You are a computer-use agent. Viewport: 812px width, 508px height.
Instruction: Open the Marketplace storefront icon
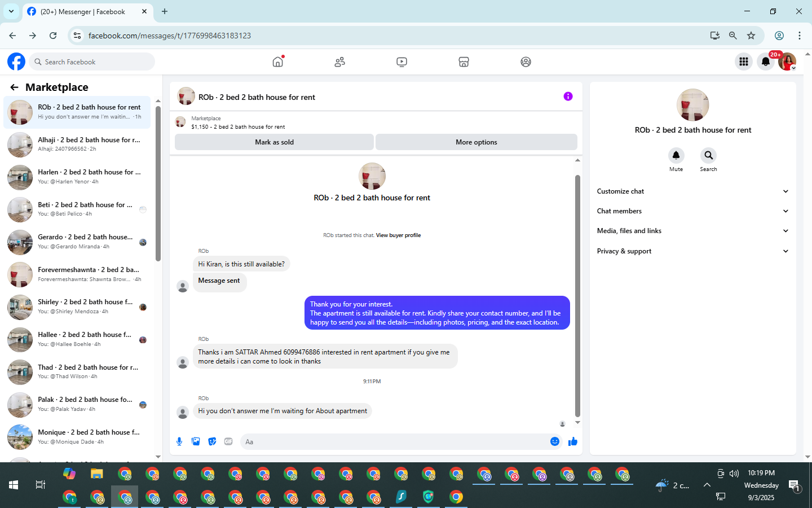point(464,62)
